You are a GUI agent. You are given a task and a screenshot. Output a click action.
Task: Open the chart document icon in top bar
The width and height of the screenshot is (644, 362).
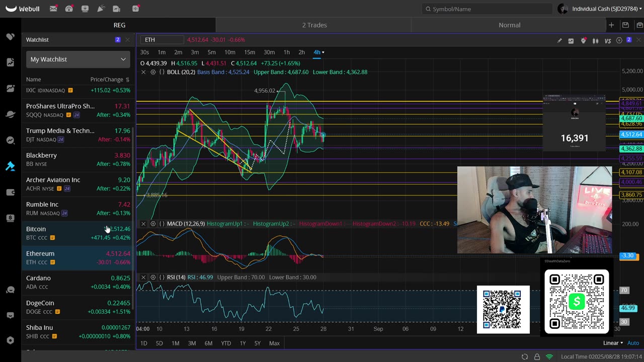click(117, 9)
